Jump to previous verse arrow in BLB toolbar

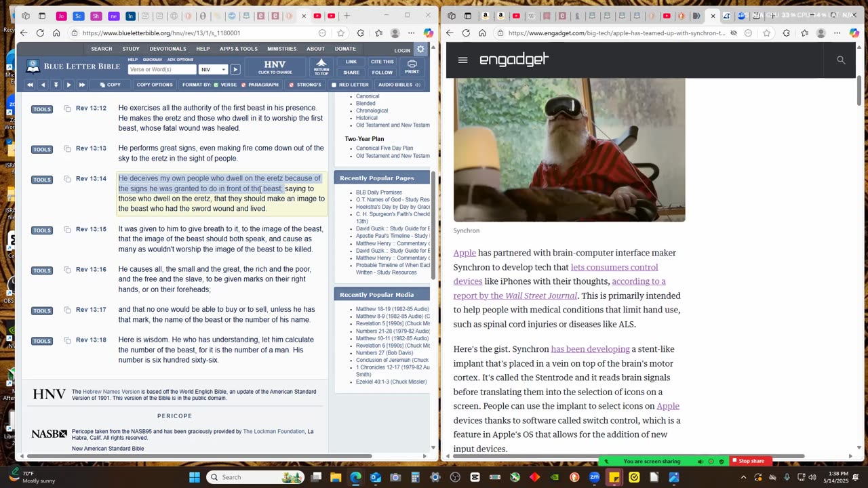coord(43,85)
